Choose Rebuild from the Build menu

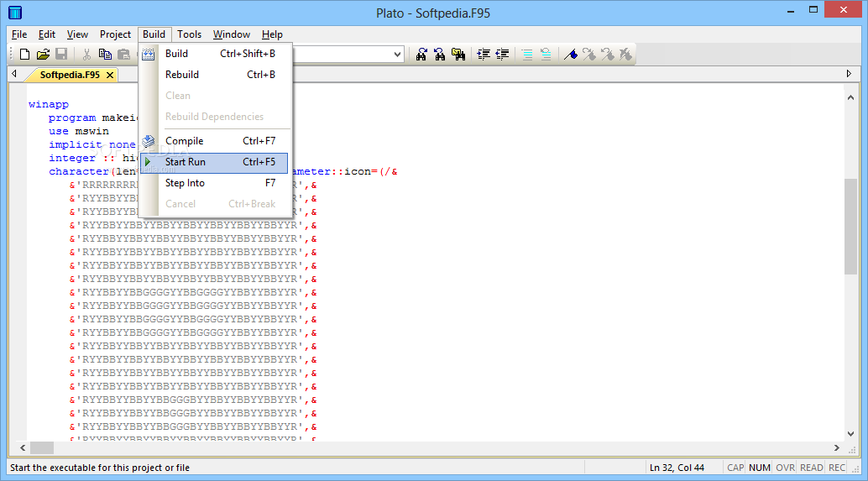click(x=214, y=75)
